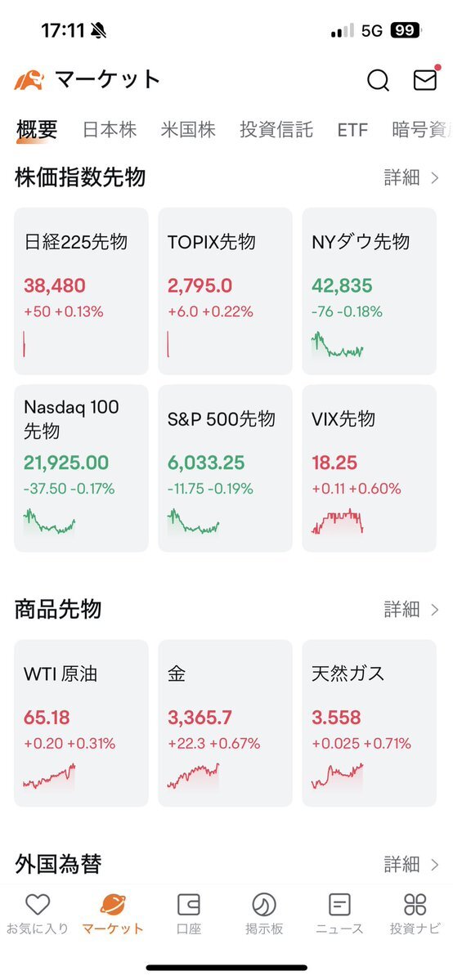Image resolution: width=453 pixels, height=980 pixels.
Task: Open the 日経225先物 card
Action: point(81,291)
